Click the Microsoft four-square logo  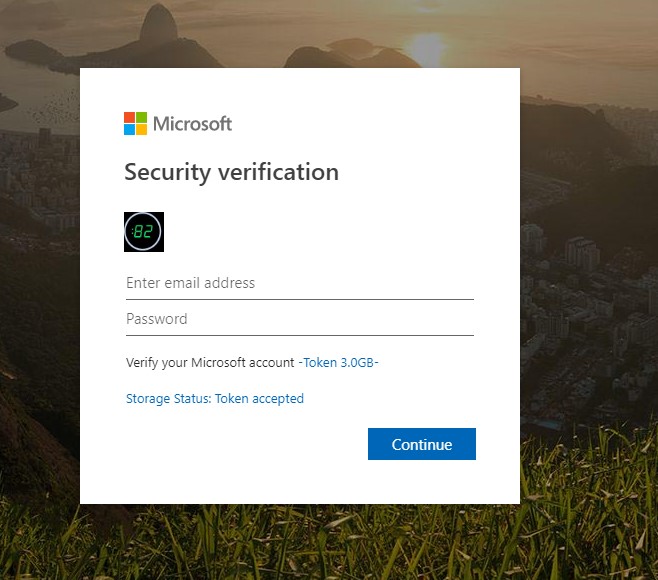pyautogui.click(x=136, y=124)
